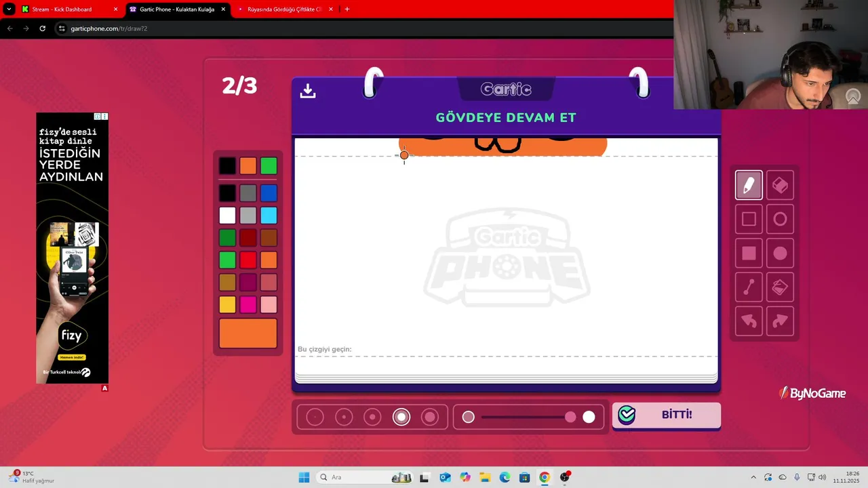Choose the largest brush size
Image resolution: width=868 pixels, height=488 pixels.
[x=430, y=418]
